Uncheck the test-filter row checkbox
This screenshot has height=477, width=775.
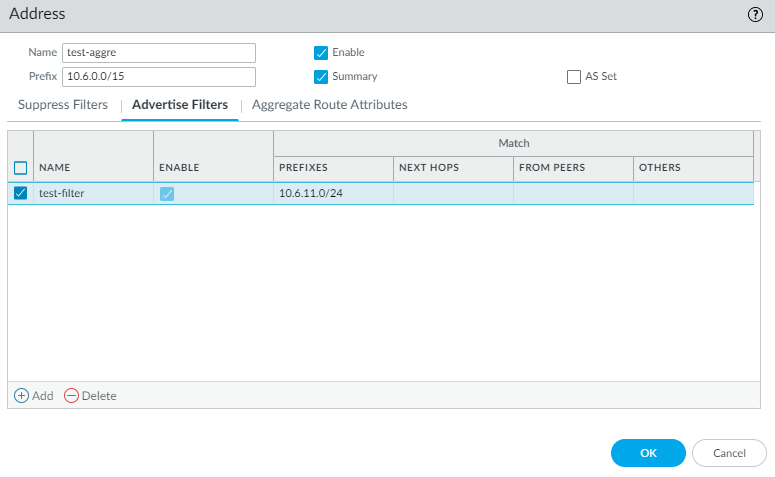point(21,193)
